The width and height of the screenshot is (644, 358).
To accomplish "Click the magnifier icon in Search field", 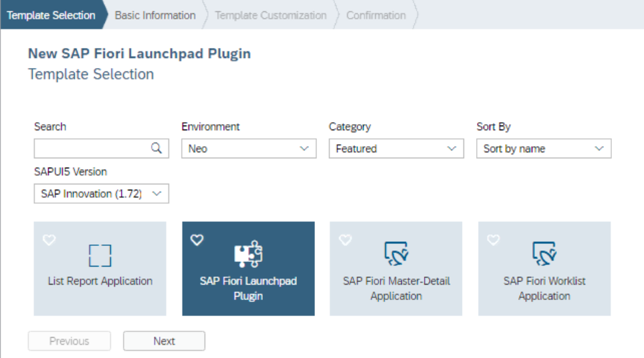I will (x=156, y=148).
